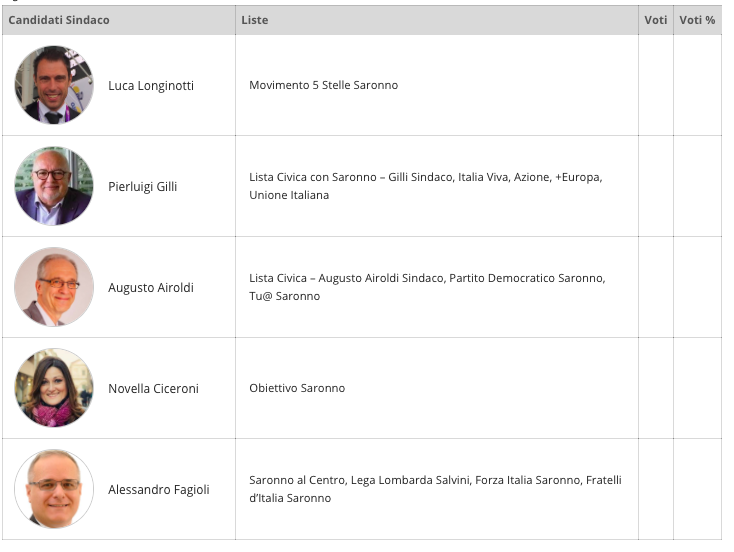734x552 pixels.
Task: Select the Voti column header
Action: click(x=655, y=20)
